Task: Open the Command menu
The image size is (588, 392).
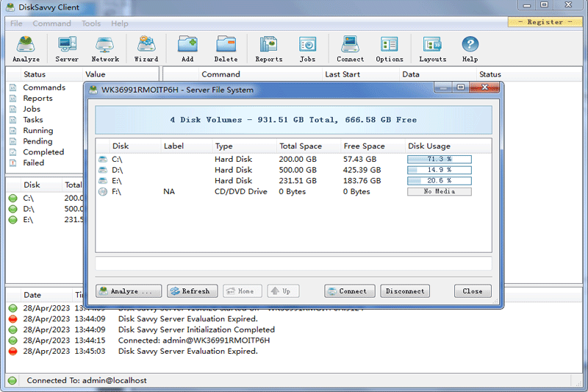Action: [x=51, y=24]
